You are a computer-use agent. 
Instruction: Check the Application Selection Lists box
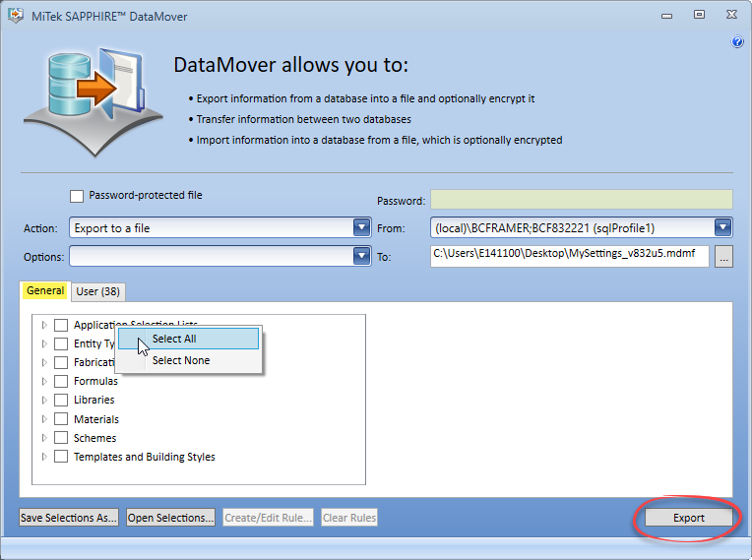[61, 325]
